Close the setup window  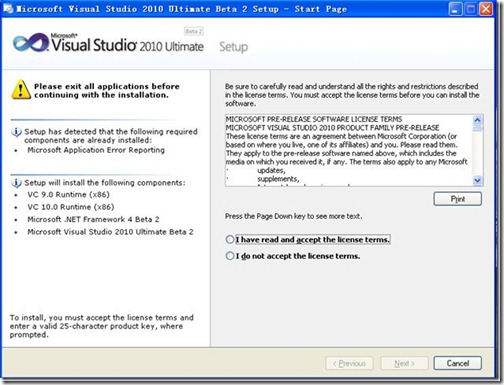[486, 9]
